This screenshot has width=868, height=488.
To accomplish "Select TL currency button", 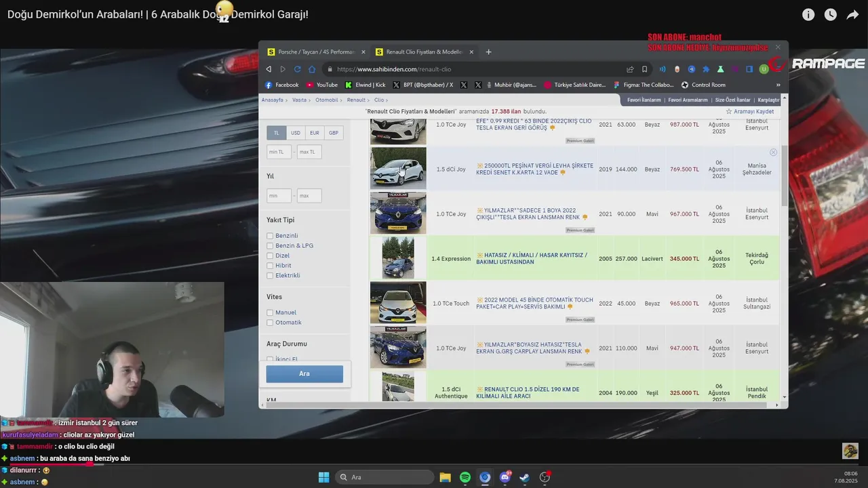I will (276, 133).
